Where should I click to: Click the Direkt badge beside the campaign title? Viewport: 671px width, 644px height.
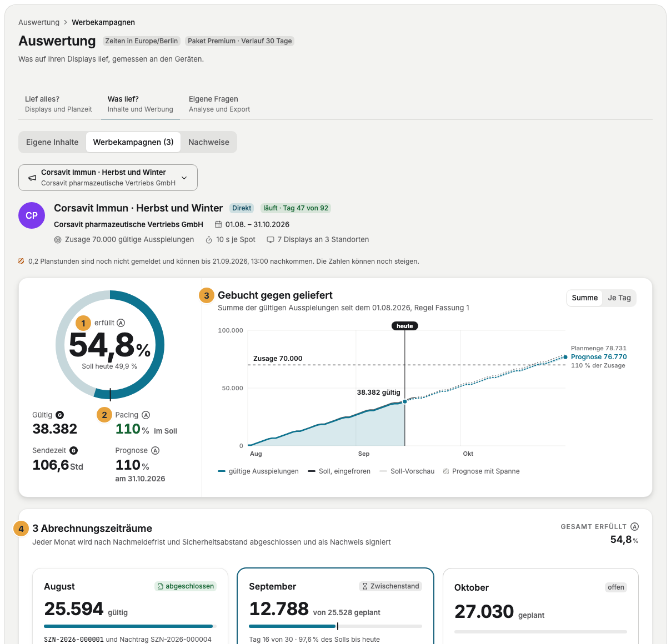242,208
